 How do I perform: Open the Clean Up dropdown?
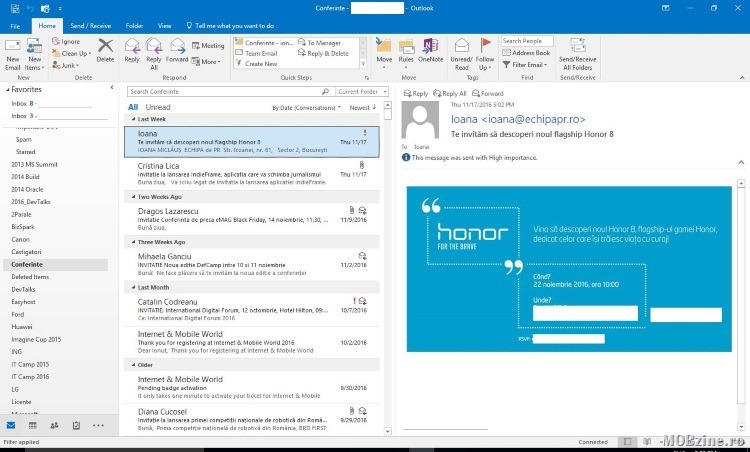pos(71,54)
